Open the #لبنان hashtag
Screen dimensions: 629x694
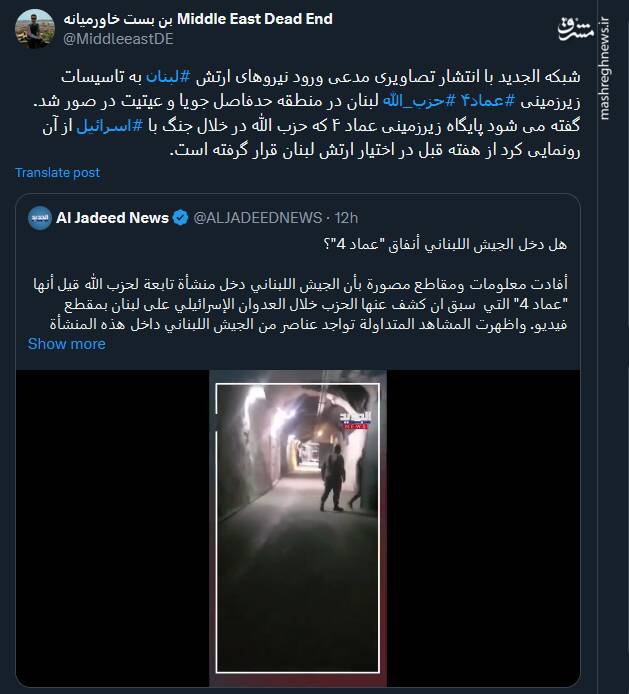pyautogui.click(x=168, y=77)
